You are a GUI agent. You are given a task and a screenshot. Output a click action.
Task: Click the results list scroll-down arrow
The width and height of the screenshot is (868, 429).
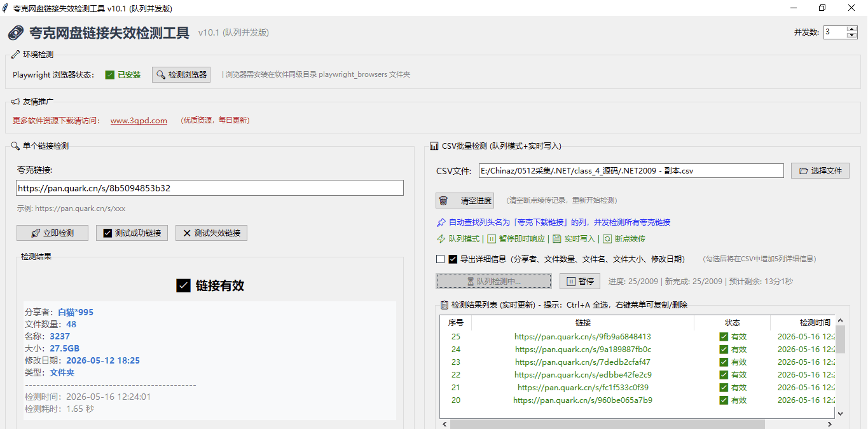point(840,413)
